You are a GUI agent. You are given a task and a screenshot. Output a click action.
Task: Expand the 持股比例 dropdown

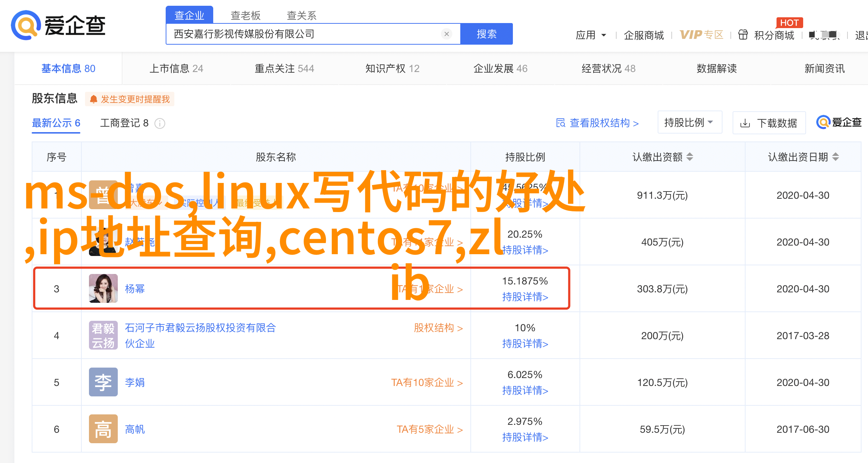coord(690,122)
